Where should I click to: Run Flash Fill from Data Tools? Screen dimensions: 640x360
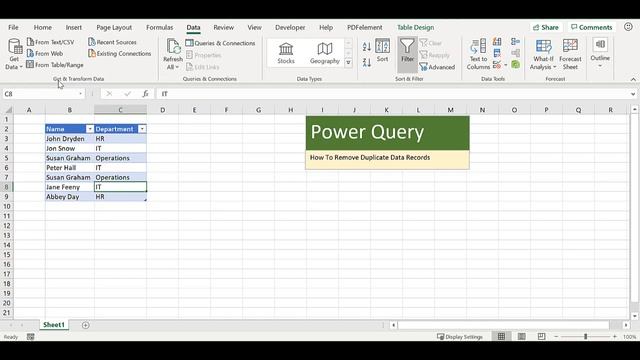pyautogui.click(x=497, y=42)
